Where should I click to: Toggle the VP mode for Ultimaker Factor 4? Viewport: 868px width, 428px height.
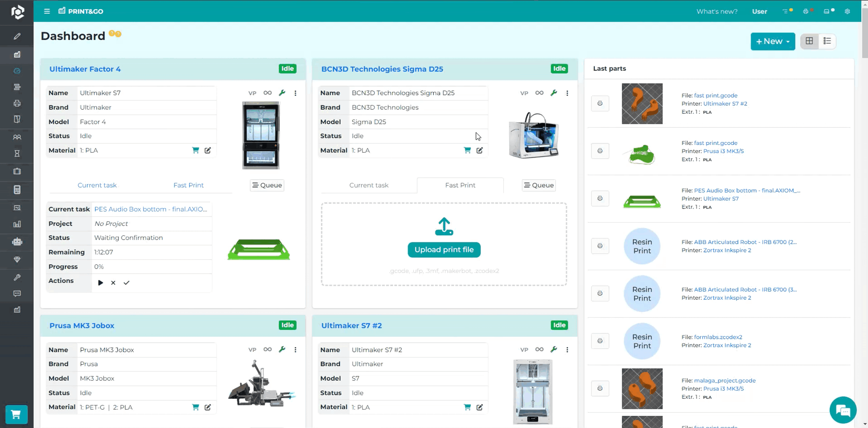click(x=252, y=92)
